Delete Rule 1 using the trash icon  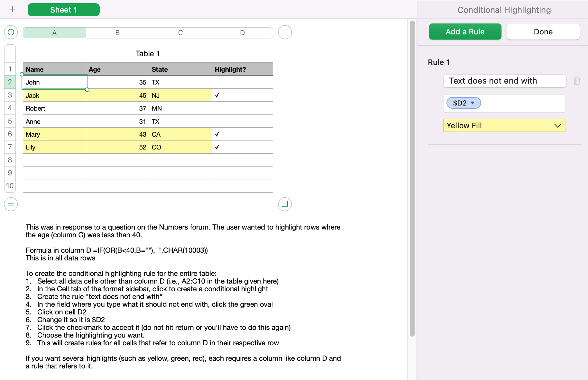point(577,81)
